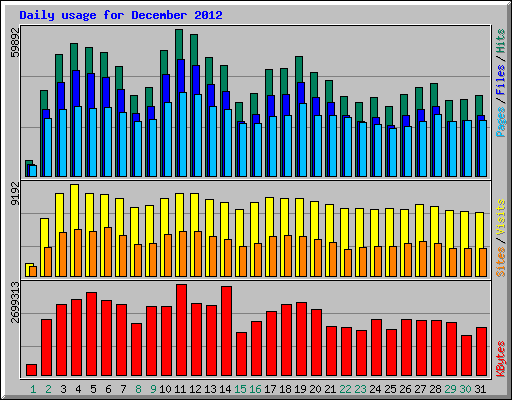The image size is (512, 400).
Task: Click the 'Hits' legend label
Action: coord(500,41)
